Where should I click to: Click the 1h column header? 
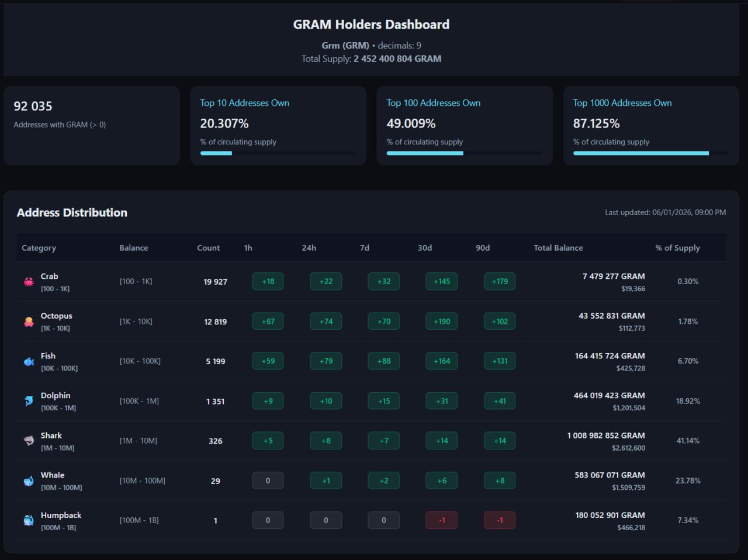pos(248,248)
